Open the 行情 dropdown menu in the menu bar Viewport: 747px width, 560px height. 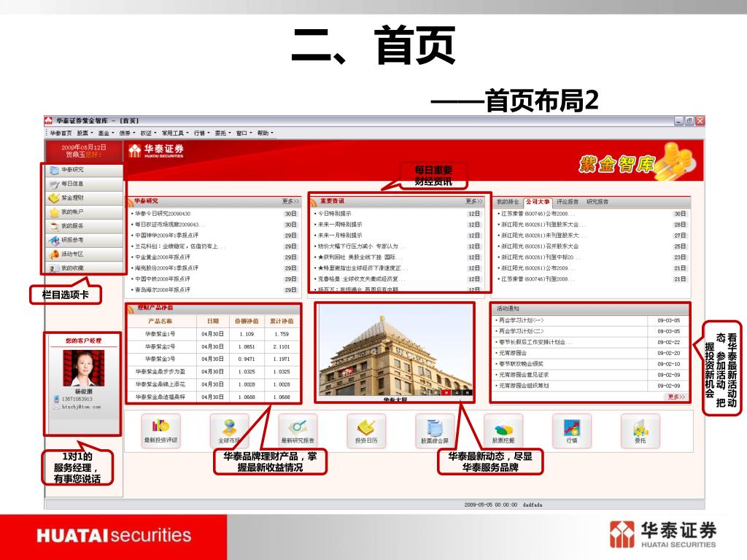click(x=201, y=133)
